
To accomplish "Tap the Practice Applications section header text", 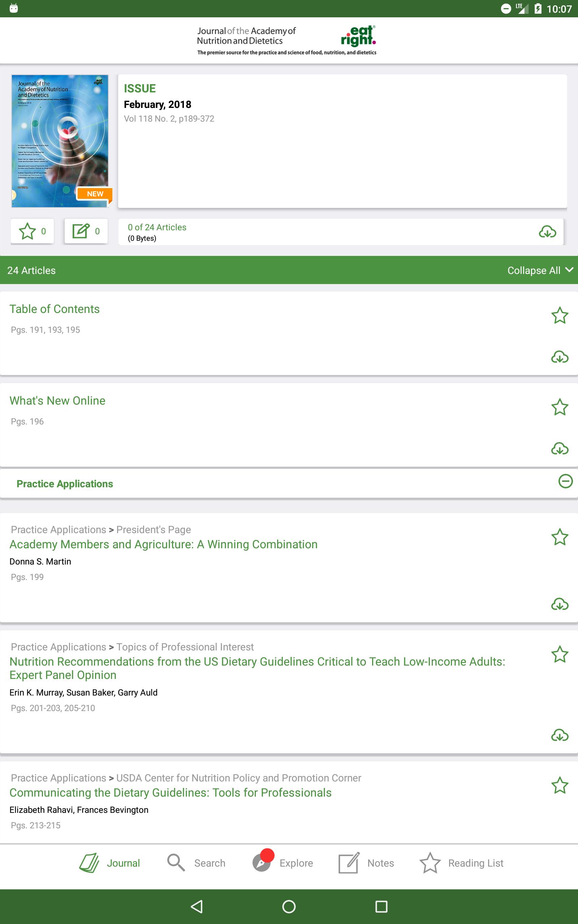I will coord(65,484).
